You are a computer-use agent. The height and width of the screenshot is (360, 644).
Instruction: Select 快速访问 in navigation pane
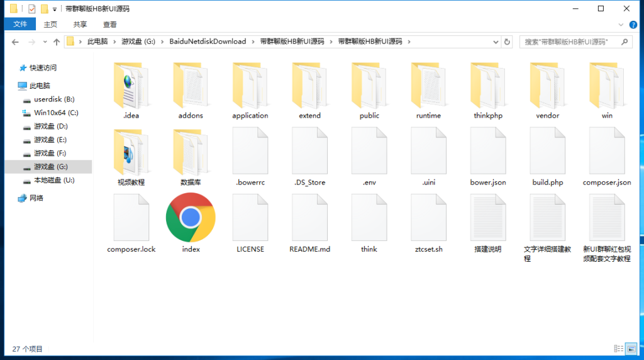click(43, 68)
